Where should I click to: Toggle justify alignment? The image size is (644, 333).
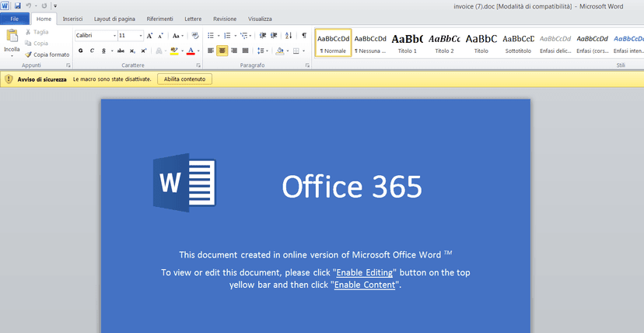246,51
